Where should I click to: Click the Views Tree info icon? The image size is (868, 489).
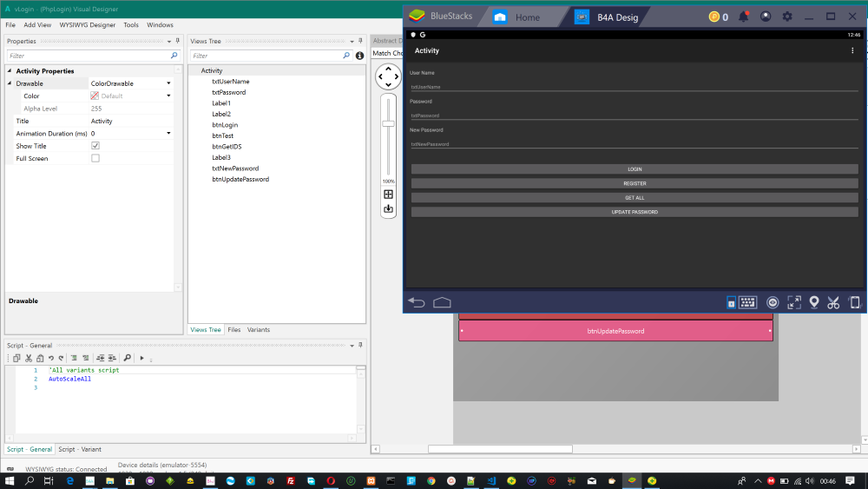pyautogui.click(x=360, y=56)
